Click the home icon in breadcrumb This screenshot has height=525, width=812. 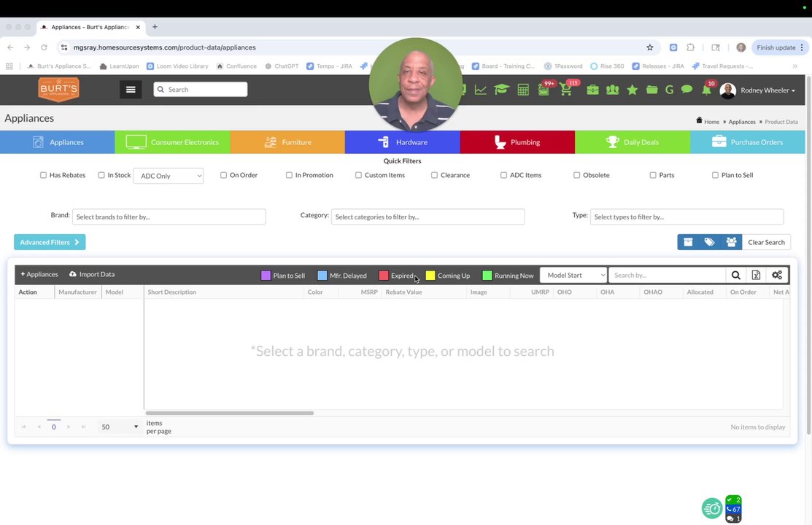coord(699,120)
